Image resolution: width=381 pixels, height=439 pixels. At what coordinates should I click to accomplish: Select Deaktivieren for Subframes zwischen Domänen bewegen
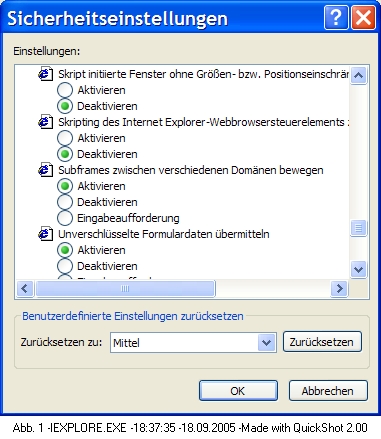tap(65, 202)
